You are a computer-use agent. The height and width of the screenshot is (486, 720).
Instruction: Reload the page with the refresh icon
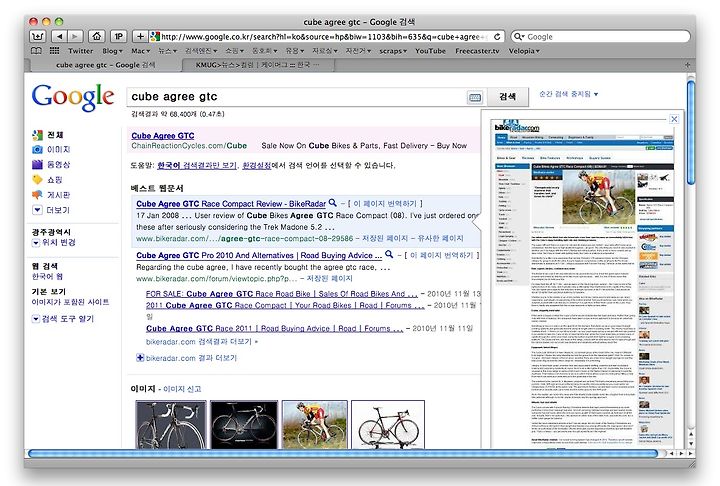pyautogui.click(x=497, y=36)
